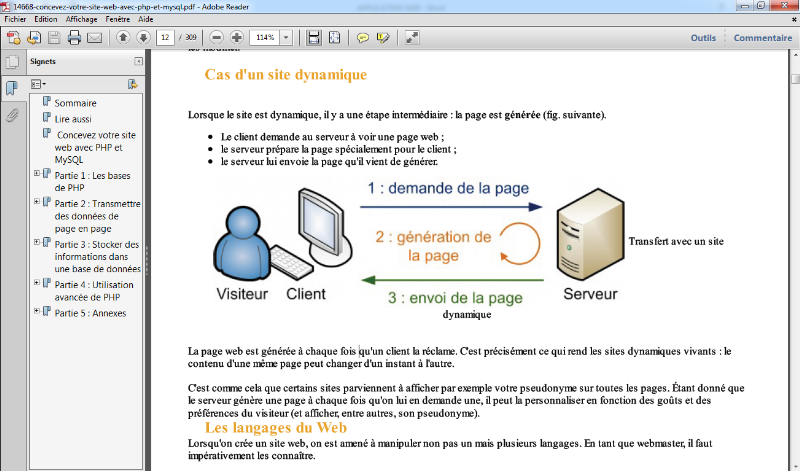The height and width of the screenshot is (471, 800).
Task: Open the Edition menu
Action: (45, 19)
